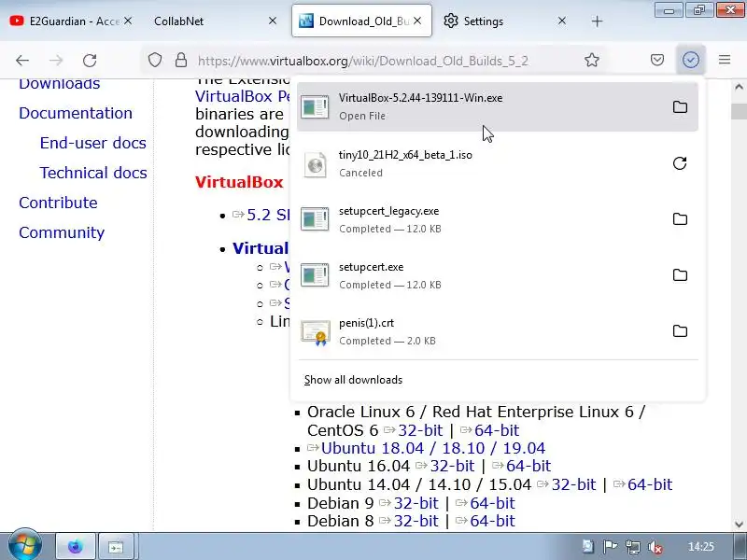Download Ubuntu 16.04 64-bit build
Viewport: 747px width, 560px height.
click(529, 466)
